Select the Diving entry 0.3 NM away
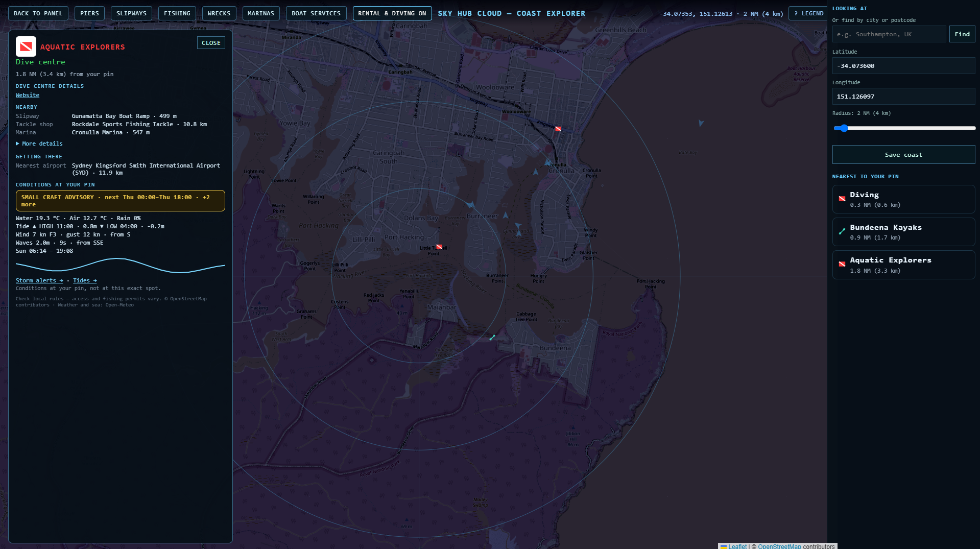 [903, 199]
